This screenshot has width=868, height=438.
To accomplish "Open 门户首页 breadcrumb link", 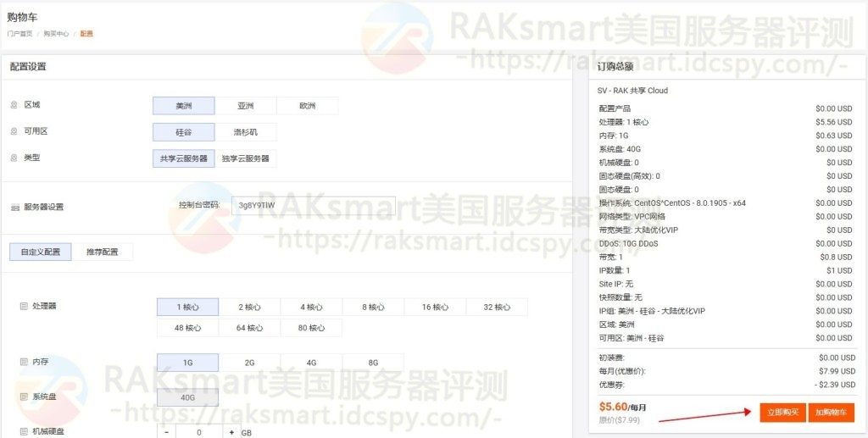I will tap(20, 34).
